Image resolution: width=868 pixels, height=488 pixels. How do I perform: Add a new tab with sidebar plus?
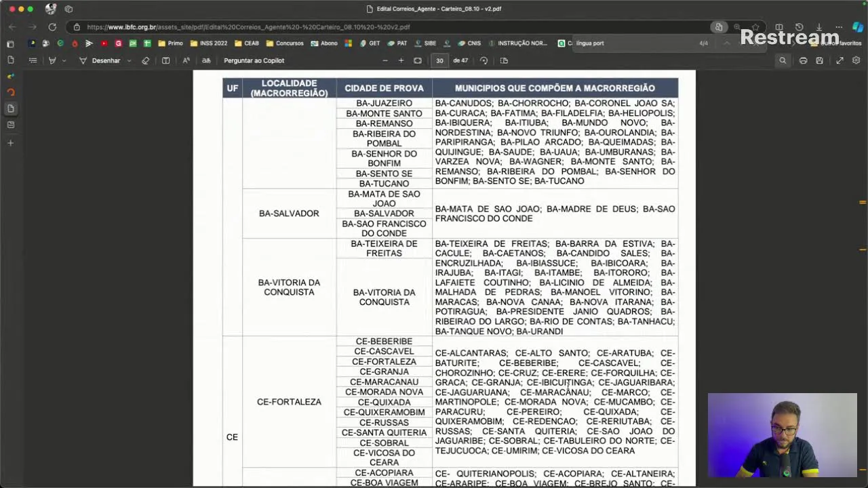[x=10, y=143]
